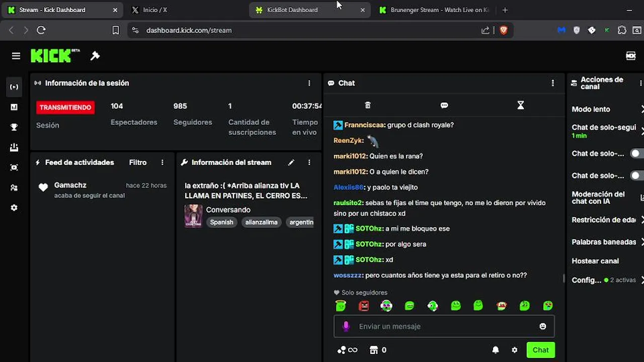Switch to KickBot Dashboard tab

pos(309,10)
